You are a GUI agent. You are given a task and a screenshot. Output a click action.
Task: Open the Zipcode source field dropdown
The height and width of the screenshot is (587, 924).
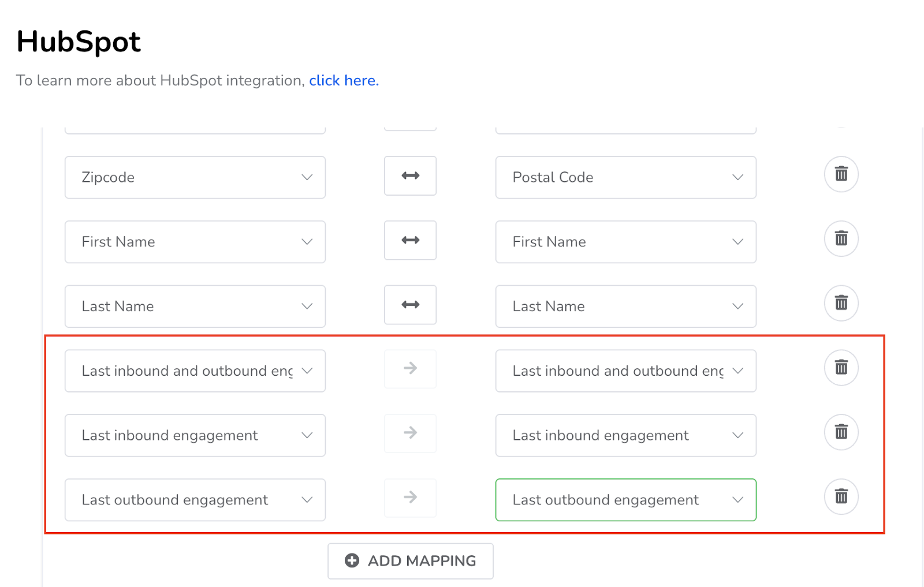195,177
